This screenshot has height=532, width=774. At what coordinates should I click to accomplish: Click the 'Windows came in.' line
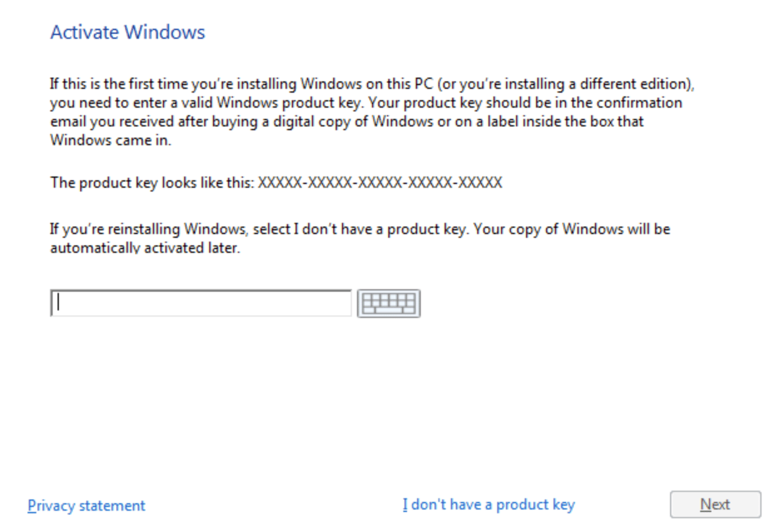[x=111, y=140]
